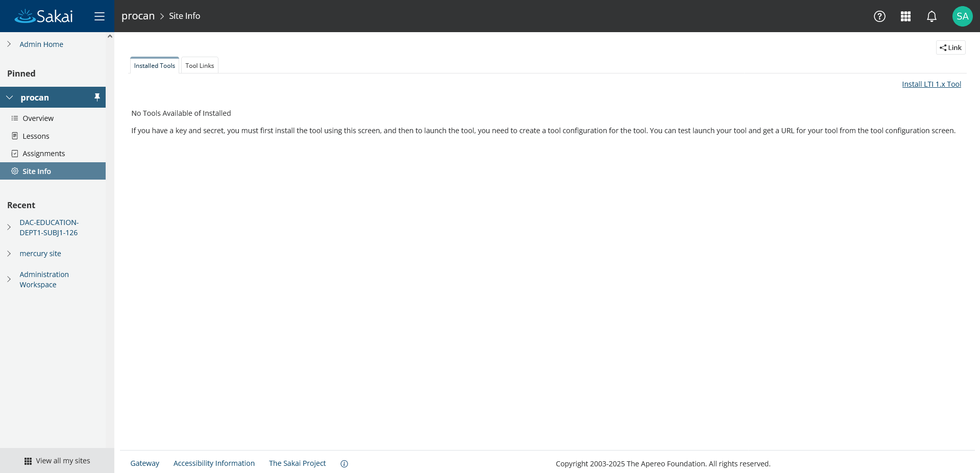The width and height of the screenshot is (980, 473).
Task: Click View all my sites
Action: click(x=57, y=461)
